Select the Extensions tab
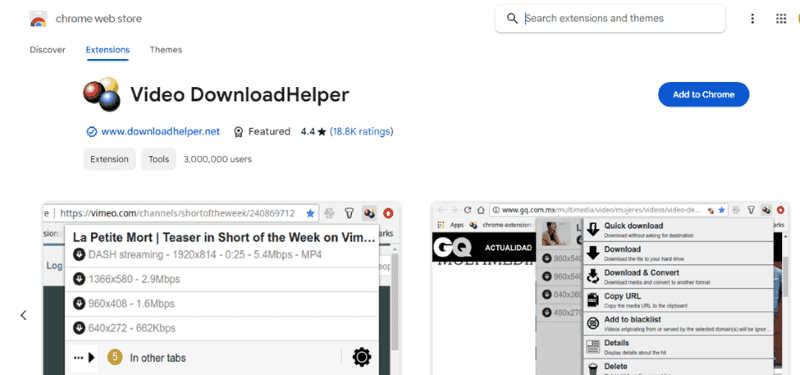800x375 pixels. (x=108, y=50)
